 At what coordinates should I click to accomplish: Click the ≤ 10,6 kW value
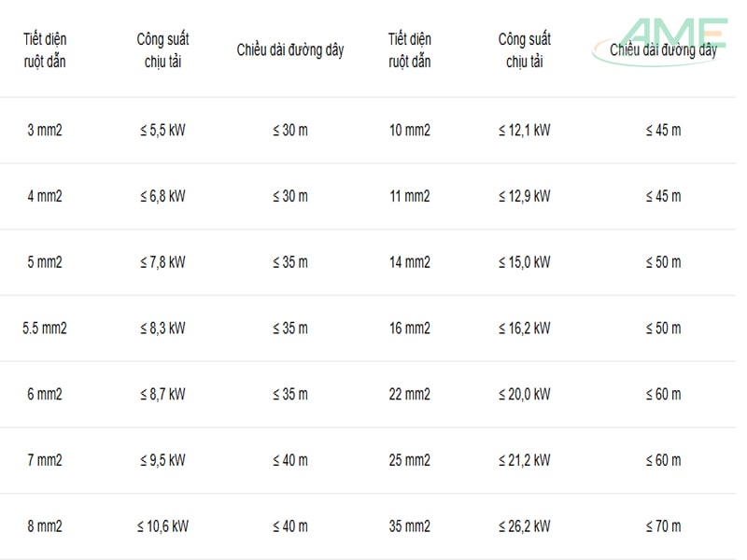coord(162,526)
